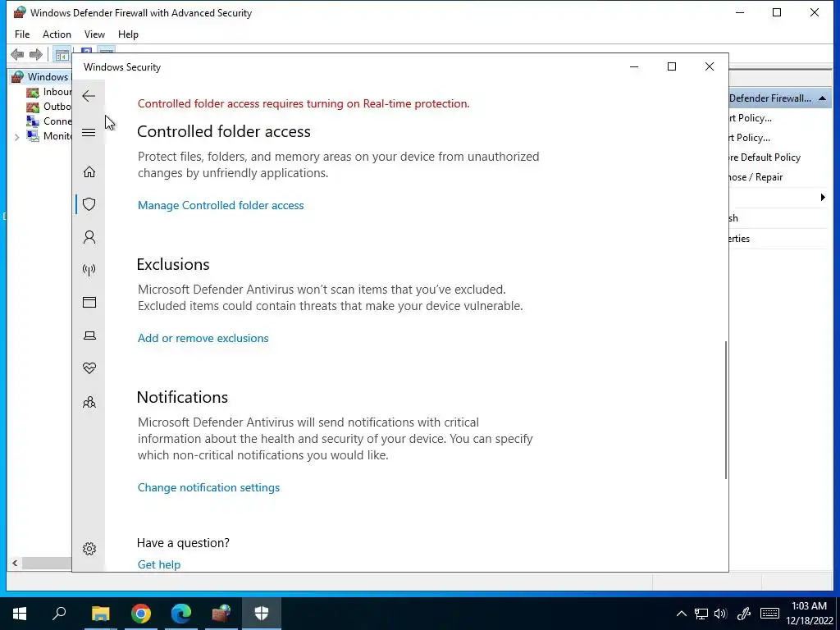Viewport: 840px width, 630px height.
Task: Click Restore Default Policy in Actions pane
Action: [765, 157]
